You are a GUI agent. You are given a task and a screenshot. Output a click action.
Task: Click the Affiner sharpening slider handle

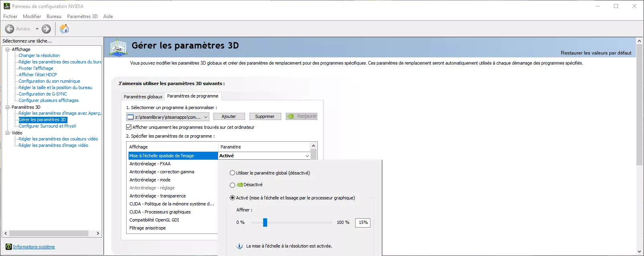pos(265,222)
